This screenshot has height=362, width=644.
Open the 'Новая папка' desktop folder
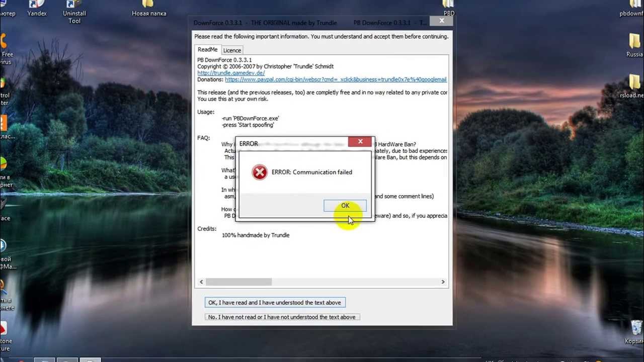(149, 9)
